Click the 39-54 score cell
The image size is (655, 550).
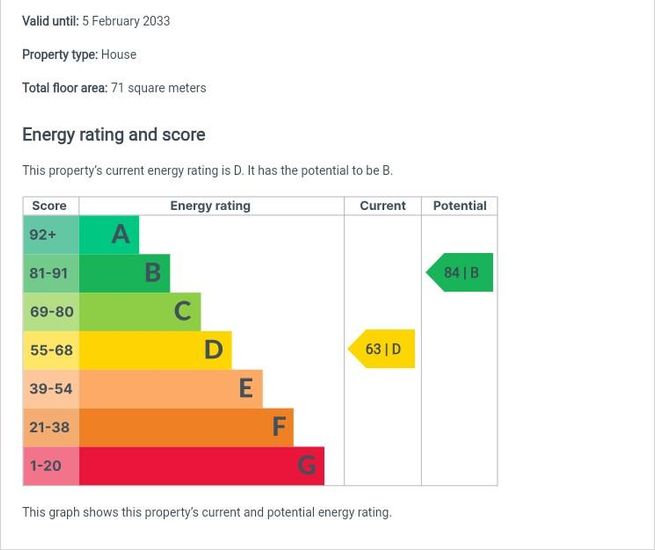tap(50, 388)
